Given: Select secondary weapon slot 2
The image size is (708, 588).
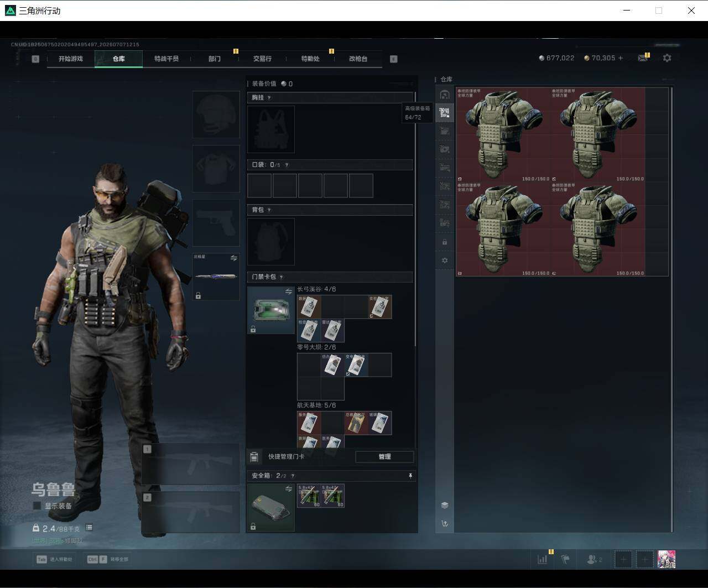Looking at the screenshot, I should pyautogui.click(x=191, y=513).
